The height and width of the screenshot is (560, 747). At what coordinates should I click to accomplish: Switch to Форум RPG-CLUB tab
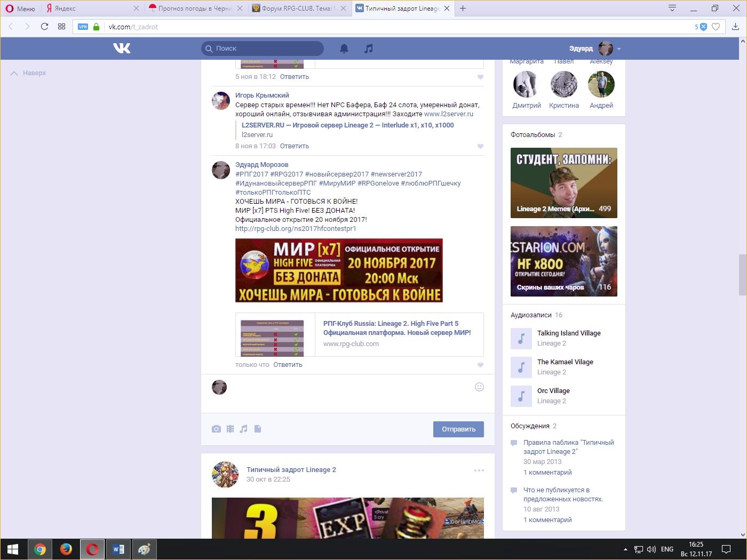(299, 8)
